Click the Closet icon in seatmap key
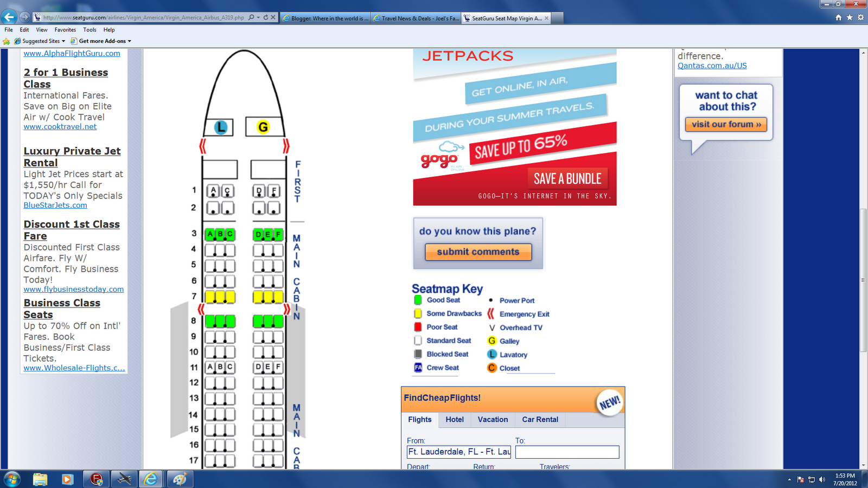The image size is (868, 488). click(x=492, y=368)
